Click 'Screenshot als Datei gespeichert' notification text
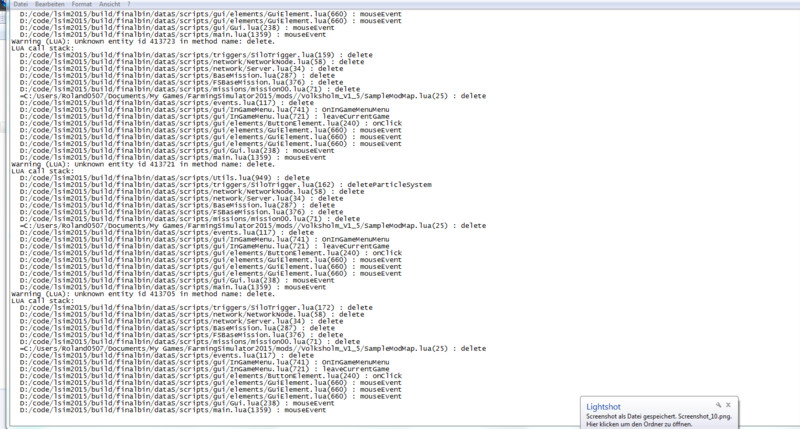This screenshot has width=800, height=429. click(659, 416)
